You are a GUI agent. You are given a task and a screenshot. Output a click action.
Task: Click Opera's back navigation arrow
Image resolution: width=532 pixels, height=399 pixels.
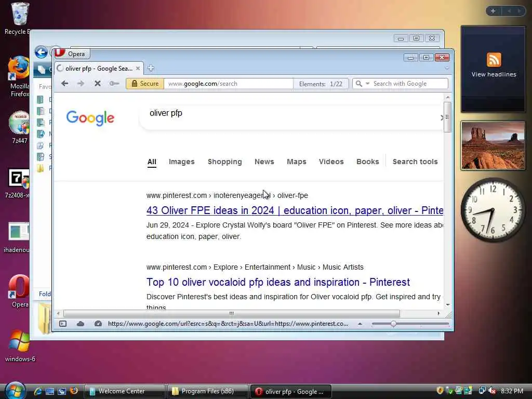[x=65, y=84]
